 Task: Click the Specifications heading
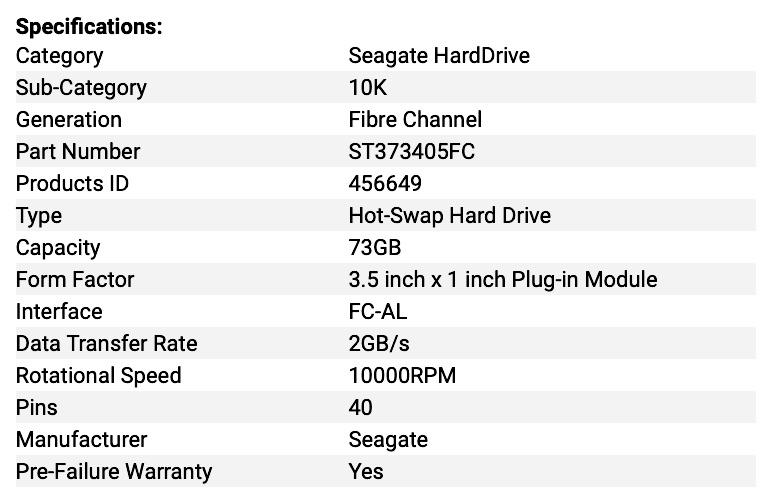(89, 27)
